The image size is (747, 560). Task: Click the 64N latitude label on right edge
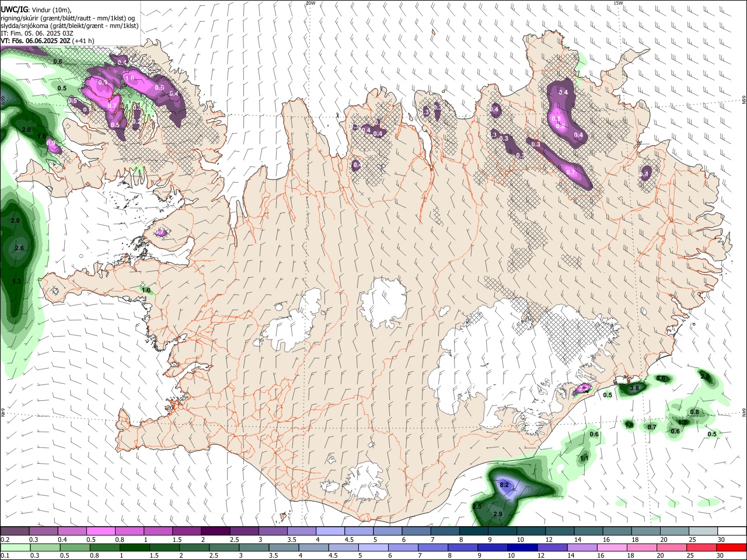[x=743, y=412]
